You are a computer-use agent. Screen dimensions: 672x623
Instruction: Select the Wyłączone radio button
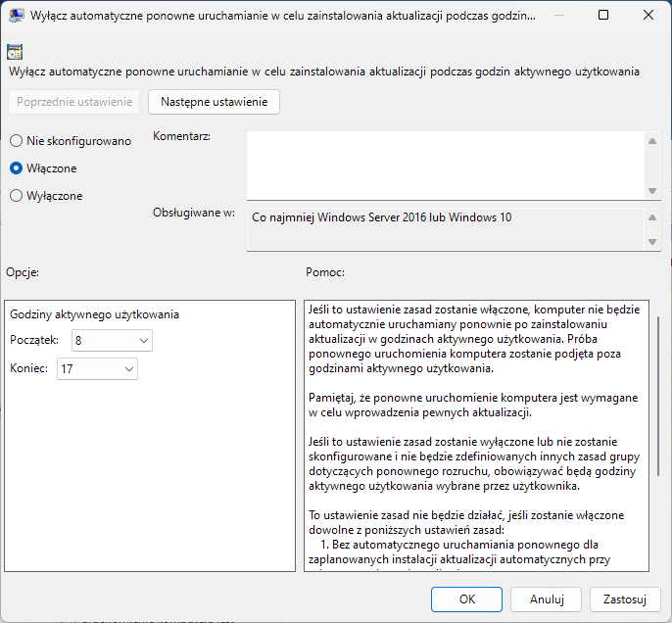16,196
